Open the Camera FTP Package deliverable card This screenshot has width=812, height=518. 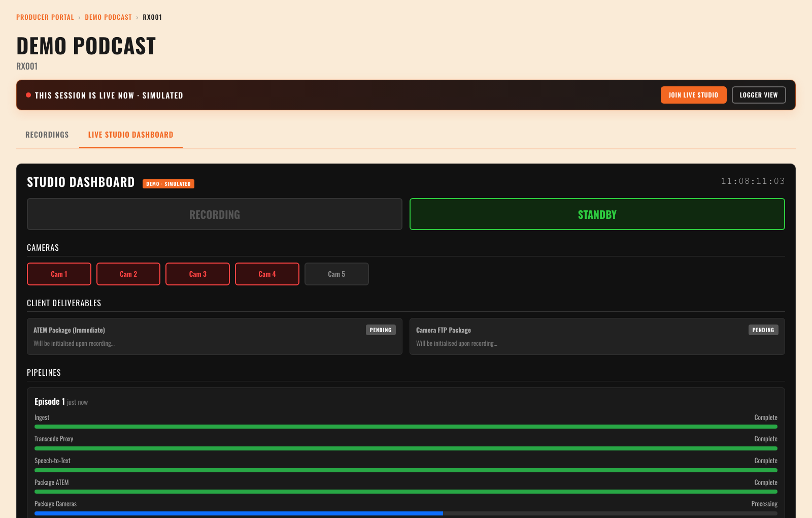click(597, 336)
